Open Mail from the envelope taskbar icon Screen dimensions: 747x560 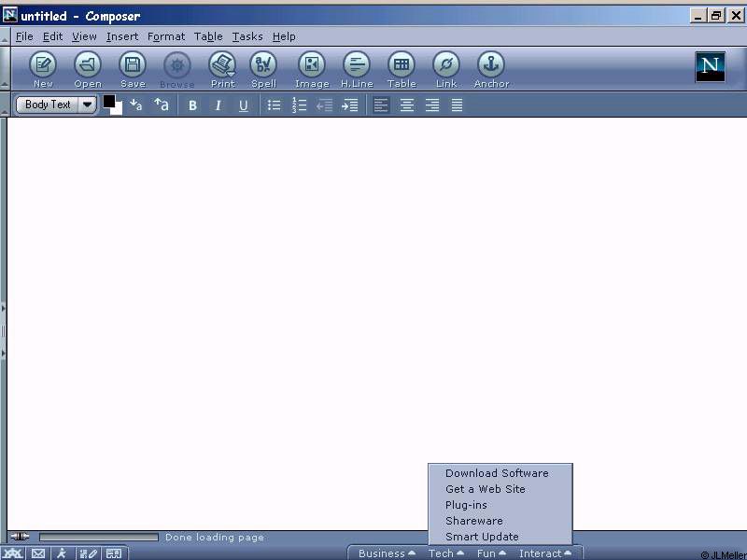pyautogui.click(x=38, y=553)
